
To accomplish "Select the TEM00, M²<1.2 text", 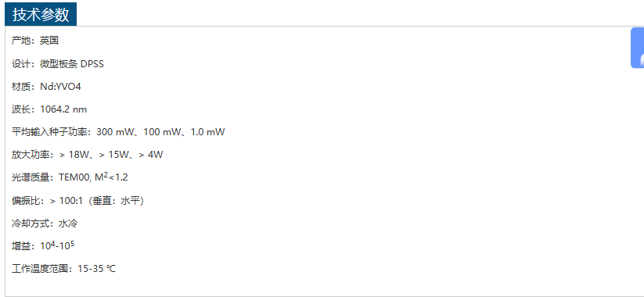I will pos(93,177).
